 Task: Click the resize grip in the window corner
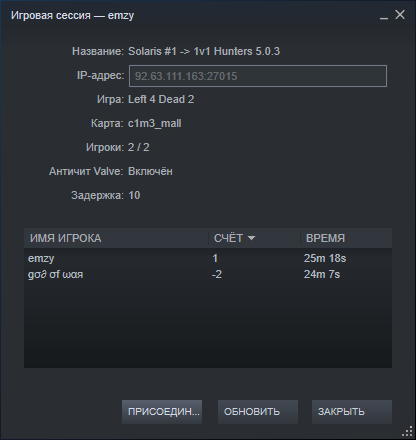coord(407,431)
